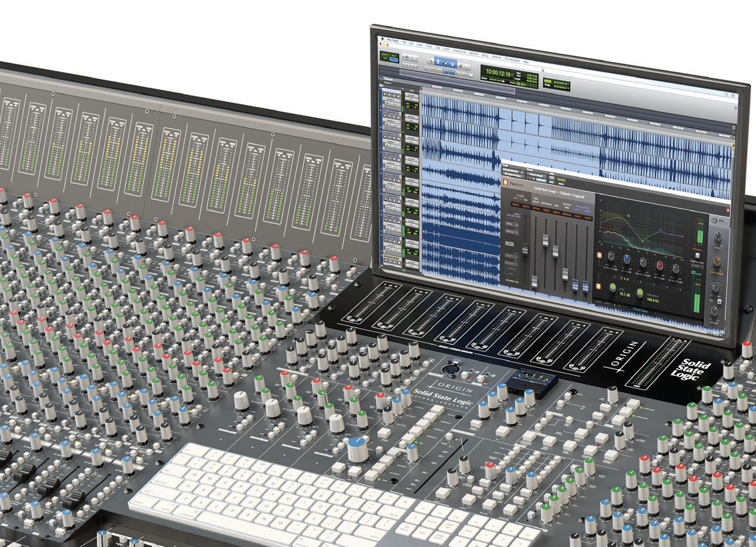This screenshot has width=756, height=547.
Task: Click the orange THRESHOLD knob
Action: point(716,261)
